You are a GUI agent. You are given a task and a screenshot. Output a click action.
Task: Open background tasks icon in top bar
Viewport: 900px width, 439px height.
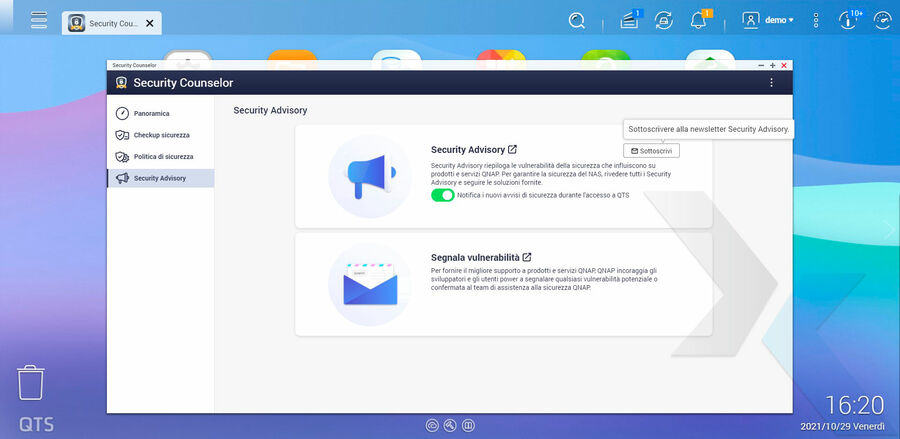629,20
